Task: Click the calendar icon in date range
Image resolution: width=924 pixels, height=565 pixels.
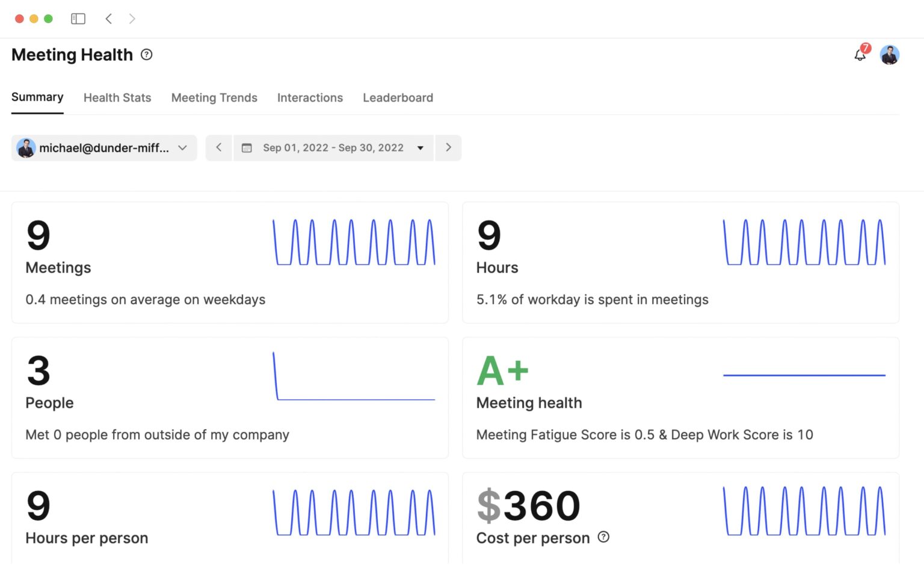Action: [x=247, y=148]
